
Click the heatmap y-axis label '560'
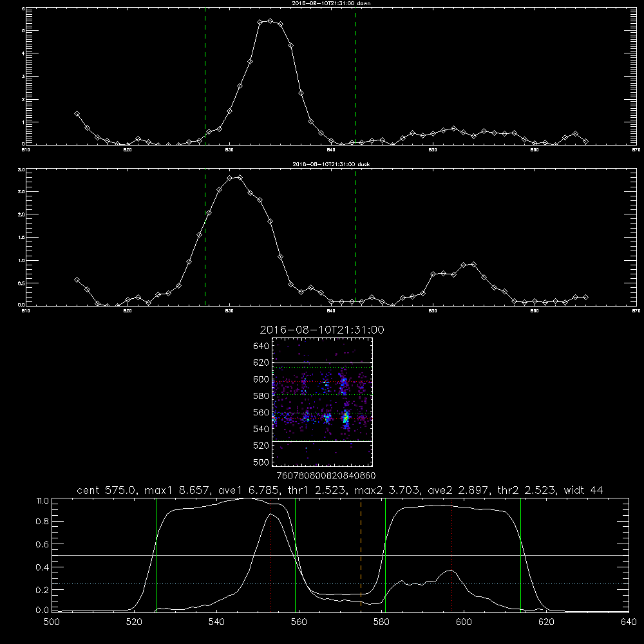click(x=261, y=412)
